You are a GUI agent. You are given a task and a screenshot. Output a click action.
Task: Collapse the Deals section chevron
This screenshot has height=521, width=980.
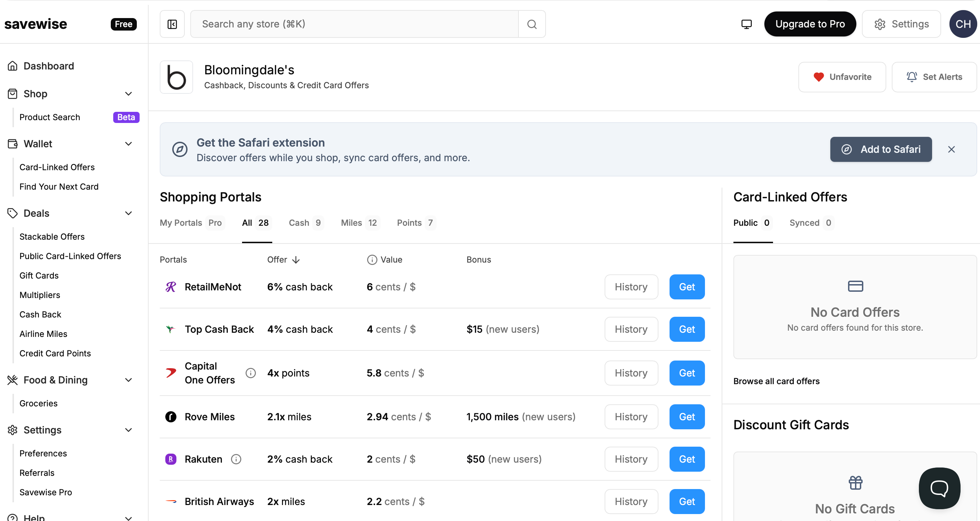coord(128,213)
